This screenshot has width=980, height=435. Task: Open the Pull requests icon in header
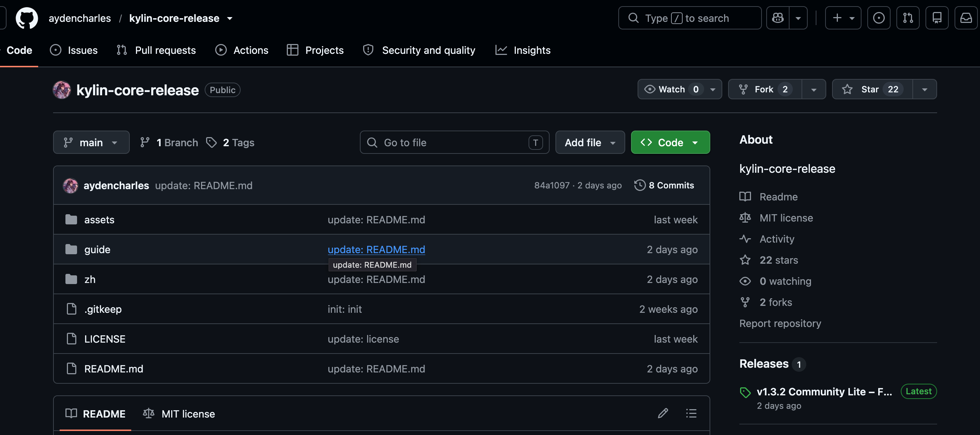tap(908, 18)
